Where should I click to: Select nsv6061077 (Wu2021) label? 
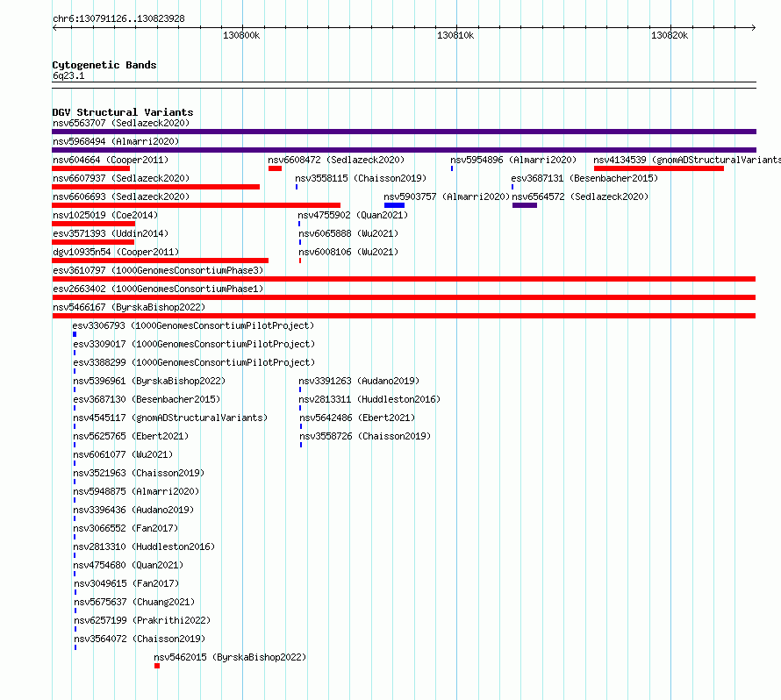(123, 454)
